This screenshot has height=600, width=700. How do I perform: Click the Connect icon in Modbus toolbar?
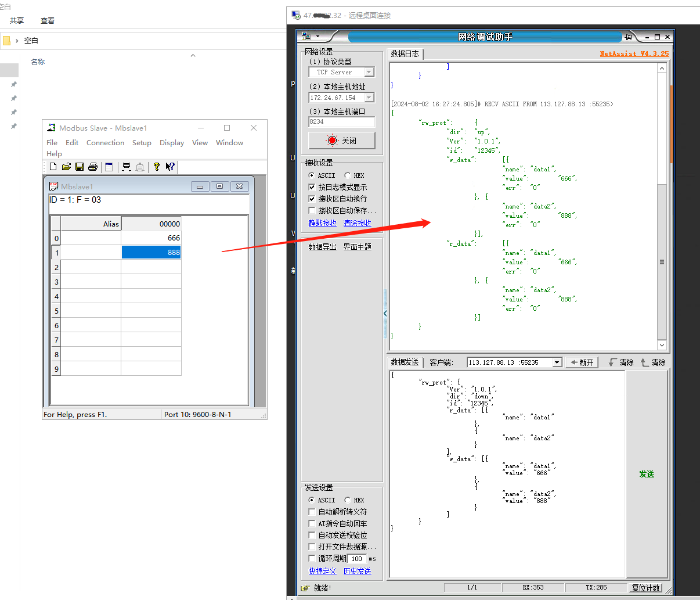coord(127,167)
